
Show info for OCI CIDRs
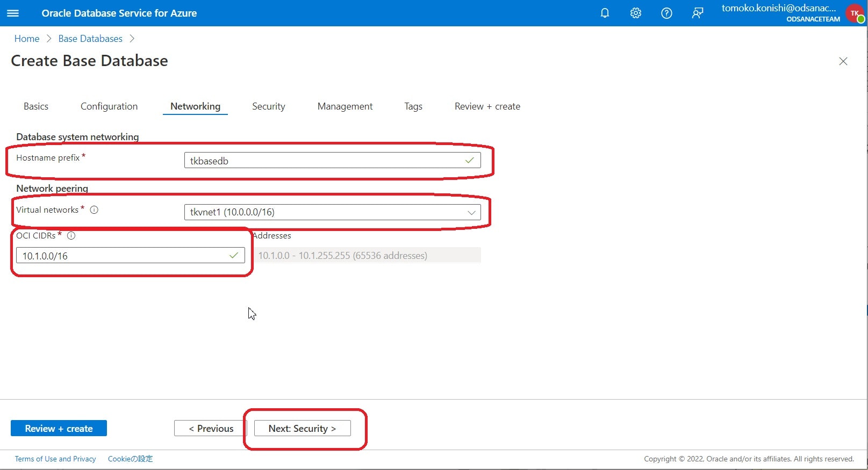[71, 236]
